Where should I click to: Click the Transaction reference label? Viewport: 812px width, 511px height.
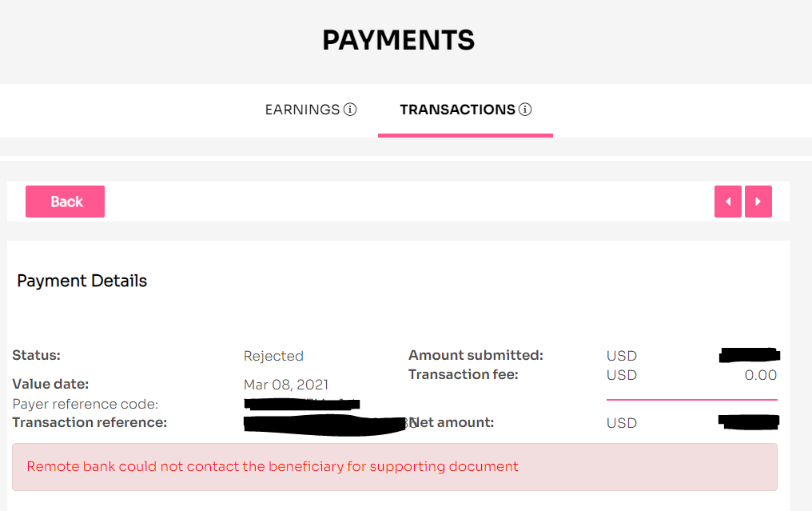pyautogui.click(x=90, y=422)
